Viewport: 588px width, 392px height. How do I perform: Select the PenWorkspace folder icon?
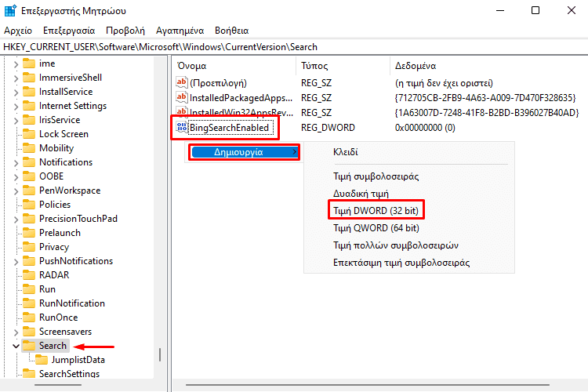point(29,191)
